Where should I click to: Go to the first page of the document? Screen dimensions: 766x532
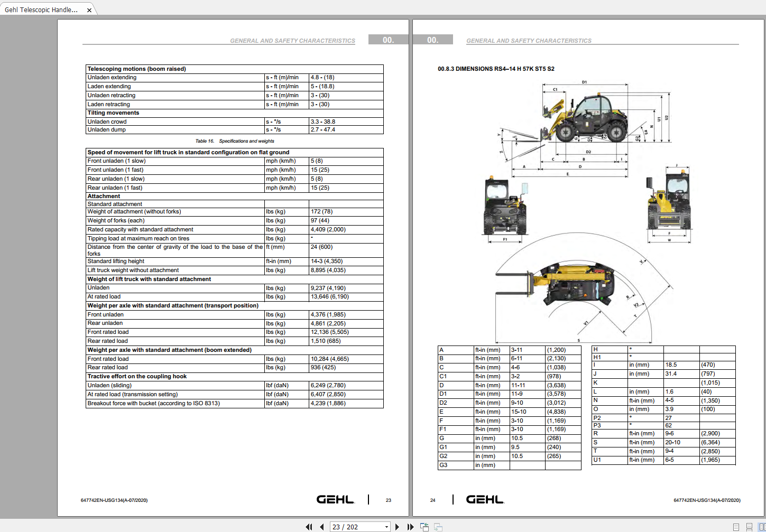(x=309, y=527)
